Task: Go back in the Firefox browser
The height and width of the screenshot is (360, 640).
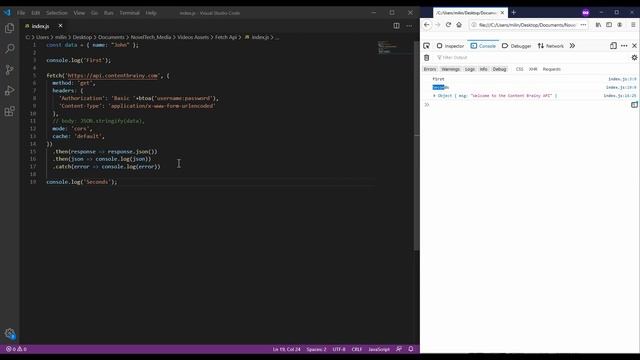Action: coord(427,25)
